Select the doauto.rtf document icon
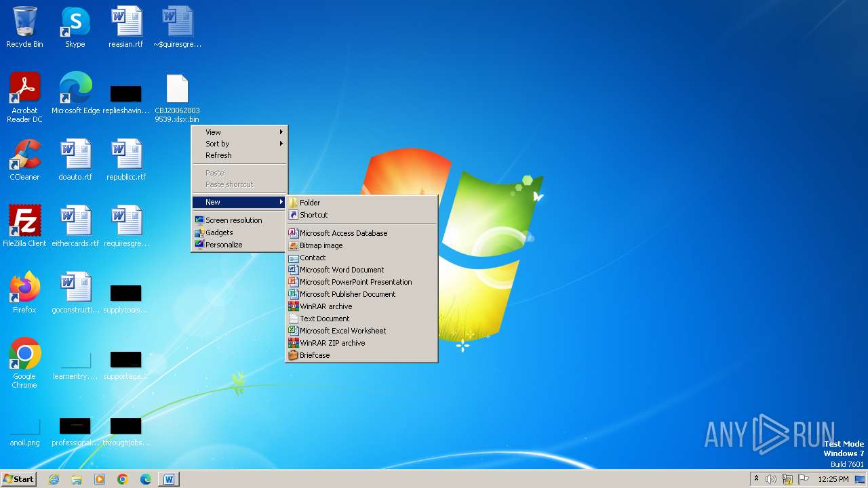868x488 pixels. [75, 160]
